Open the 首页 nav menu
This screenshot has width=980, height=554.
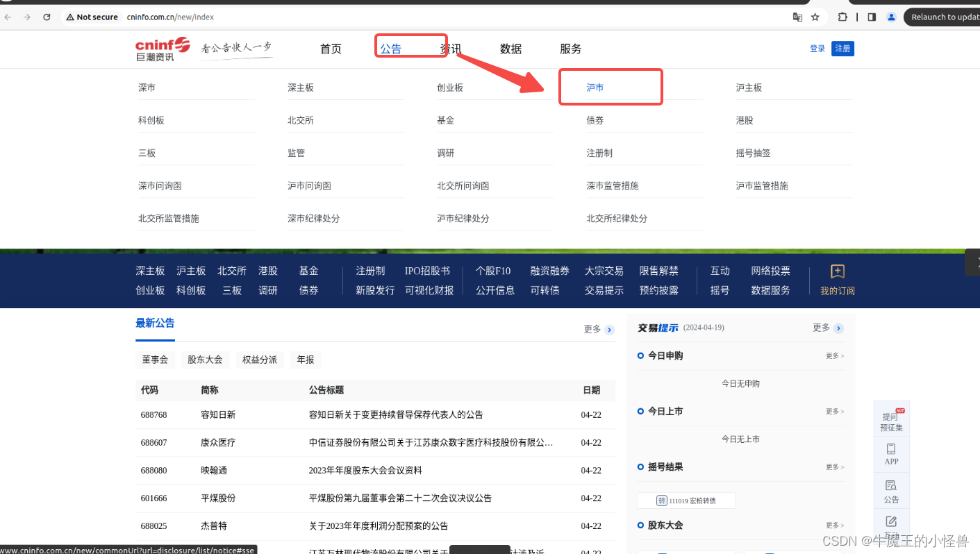click(x=331, y=49)
